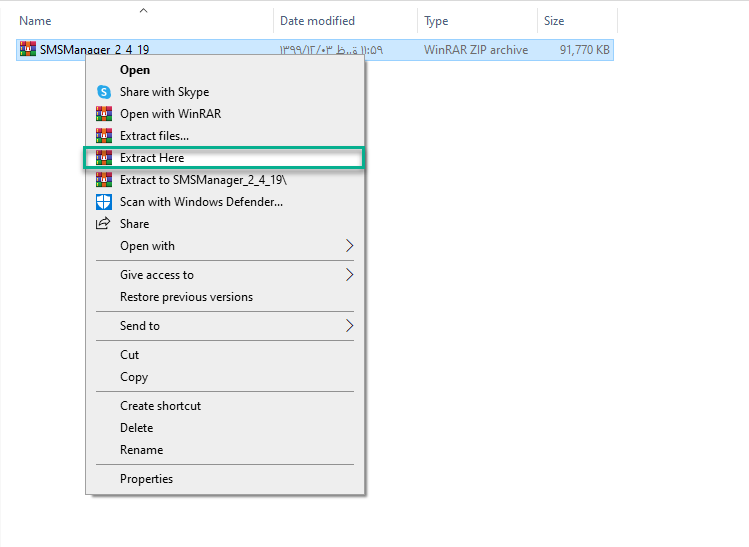Click WinRAR icon beside Extract to SMSManager_2_4_19\
749x547 pixels.
click(x=104, y=180)
